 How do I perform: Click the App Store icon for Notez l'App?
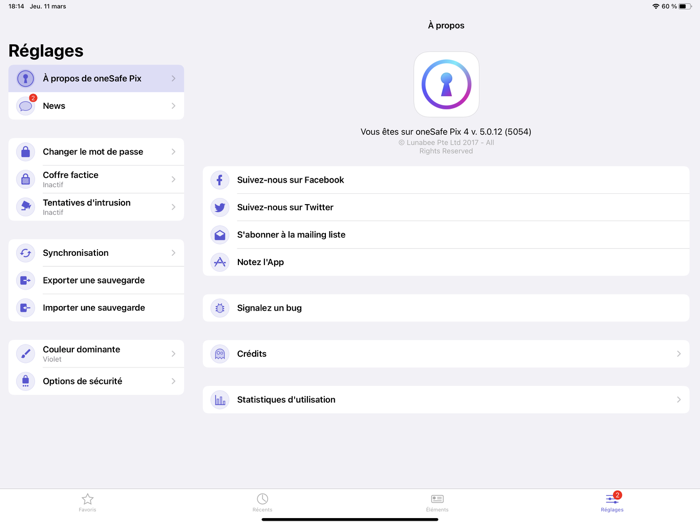point(220,262)
